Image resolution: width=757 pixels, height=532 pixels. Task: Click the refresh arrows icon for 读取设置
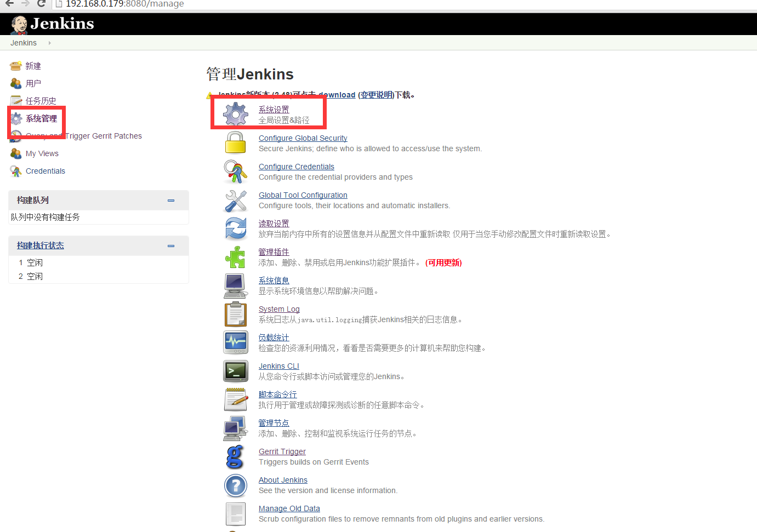(236, 228)
